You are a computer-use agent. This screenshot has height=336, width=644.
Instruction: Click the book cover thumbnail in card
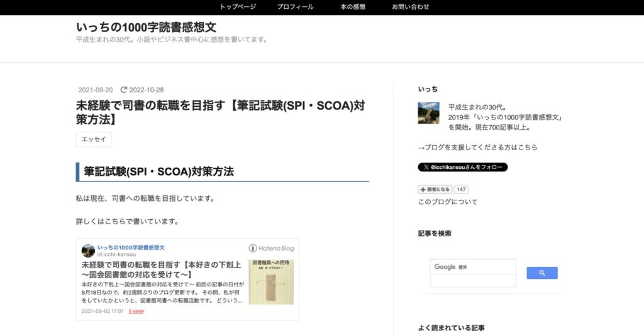pyautogui.click(x=271, y=281)
